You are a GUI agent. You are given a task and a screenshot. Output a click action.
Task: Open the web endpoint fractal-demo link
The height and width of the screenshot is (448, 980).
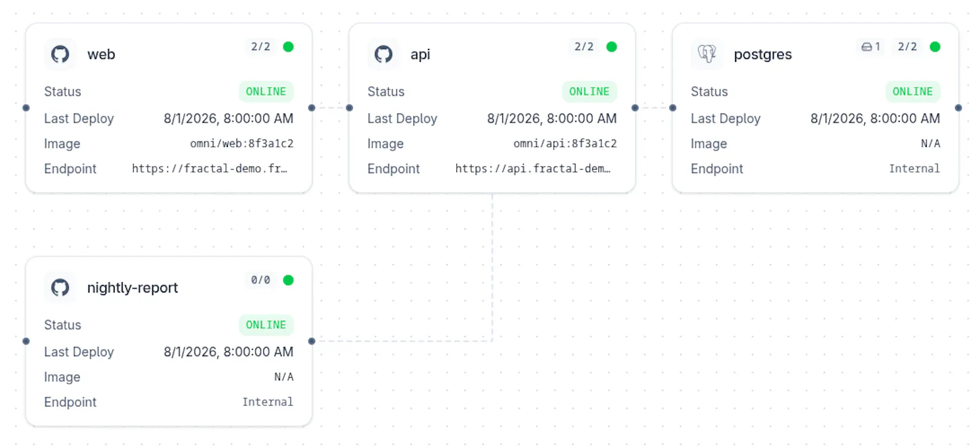(209, 168)
